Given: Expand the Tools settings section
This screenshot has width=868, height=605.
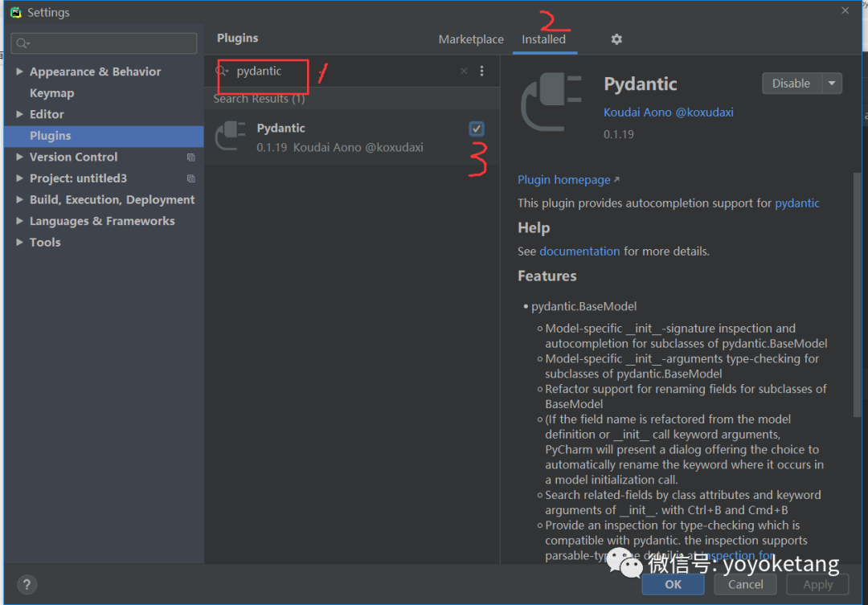Looking at the screenshot, I should point(19,242).
